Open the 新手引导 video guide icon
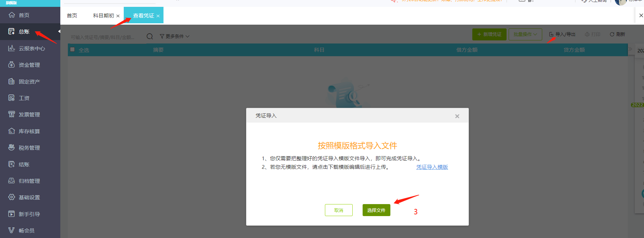 tap(12, 214)
